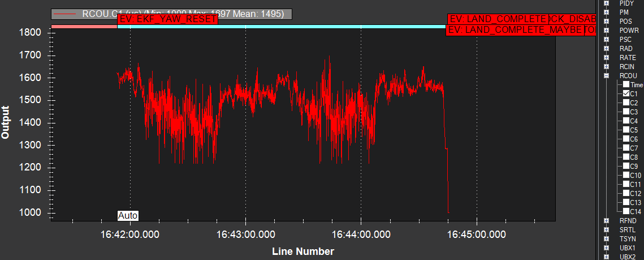Expand the SRTL tree node
Image resolution: width=644 pixels, height=260 pixels.
(606, 229)
